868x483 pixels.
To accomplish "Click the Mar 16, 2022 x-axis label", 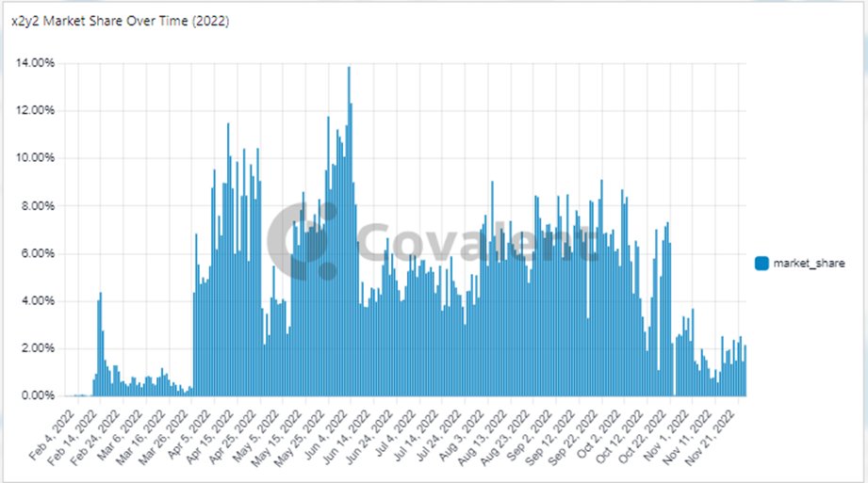I will point(141,437).
